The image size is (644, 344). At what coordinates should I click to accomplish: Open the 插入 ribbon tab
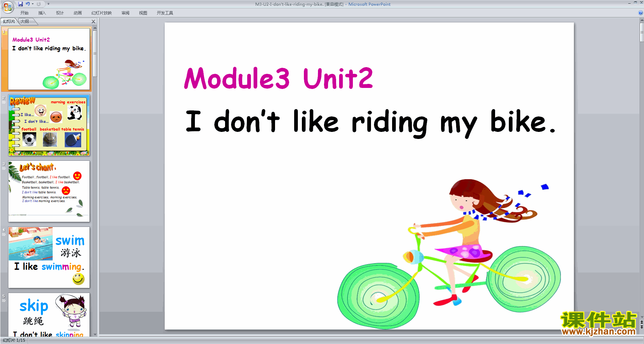[42, 13]
